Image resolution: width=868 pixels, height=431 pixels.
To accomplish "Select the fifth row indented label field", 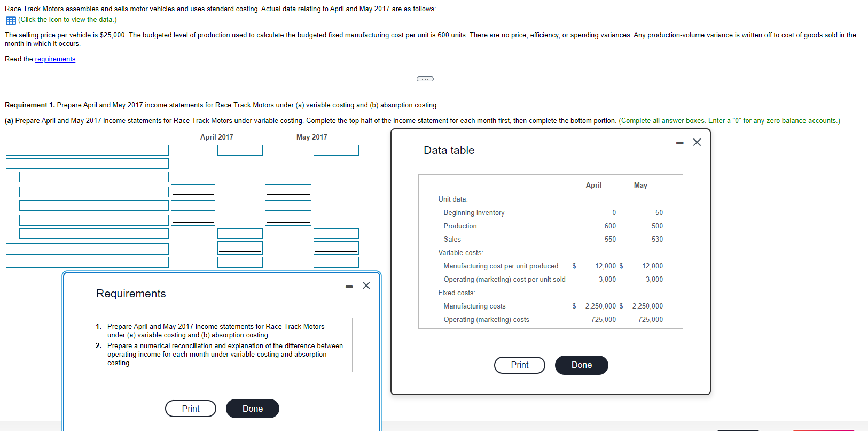I will coord(94,205).
